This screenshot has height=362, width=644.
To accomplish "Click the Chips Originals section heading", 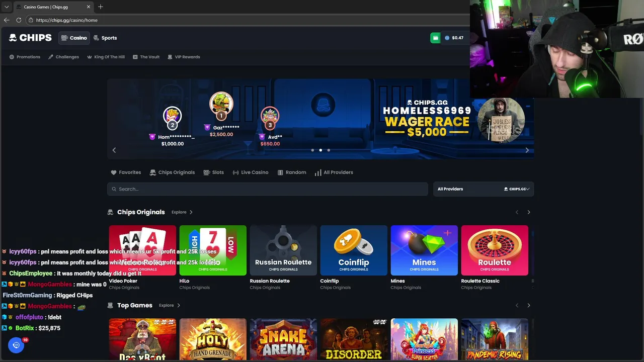I will pos(141,212).
